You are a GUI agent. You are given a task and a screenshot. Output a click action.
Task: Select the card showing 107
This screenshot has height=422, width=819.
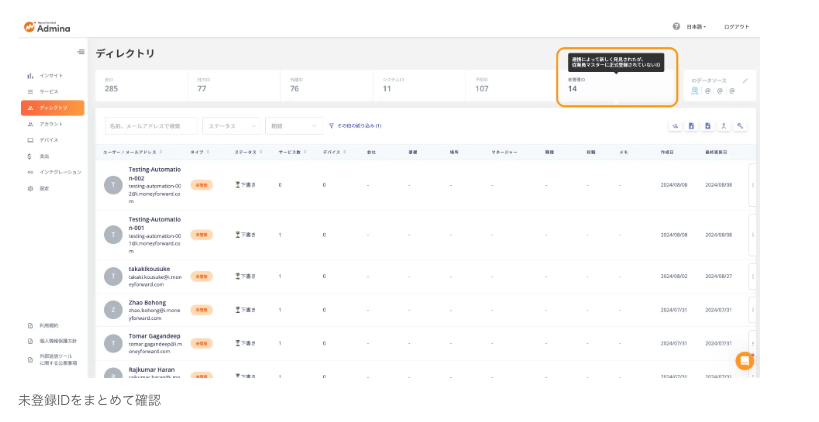(x=512, y=85)
